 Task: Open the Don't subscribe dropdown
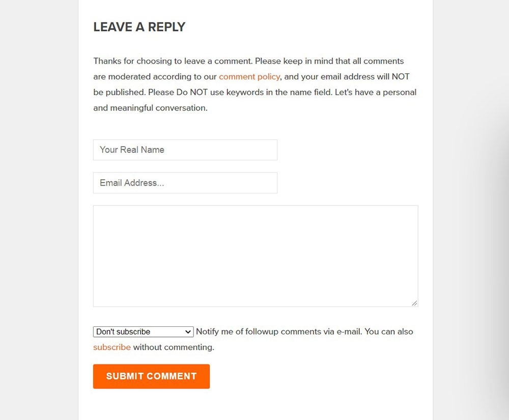pos(143,332)
